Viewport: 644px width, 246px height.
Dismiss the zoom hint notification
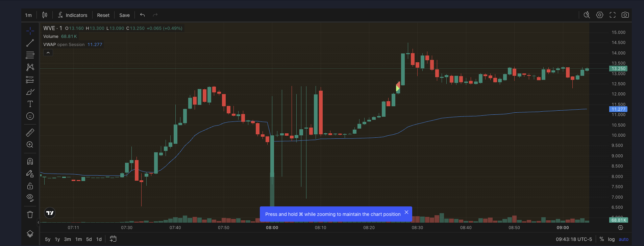tap(406, 212)
